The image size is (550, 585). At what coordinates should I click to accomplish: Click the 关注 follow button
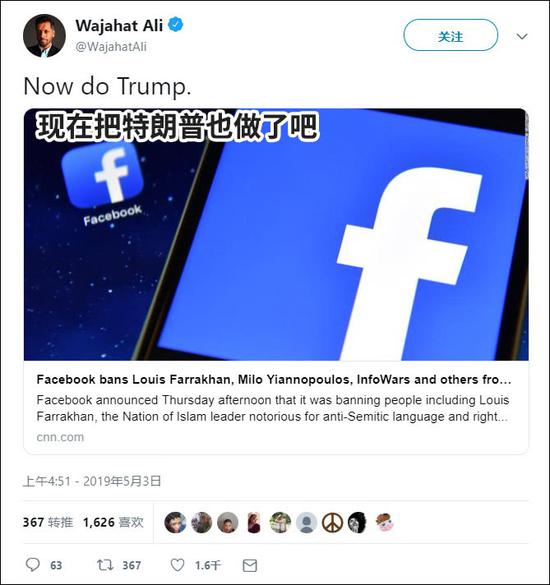point(450,35)
